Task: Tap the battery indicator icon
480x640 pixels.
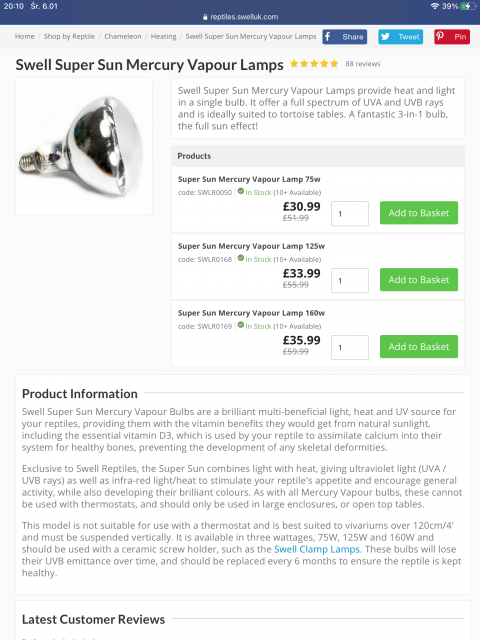Action: 468,6
